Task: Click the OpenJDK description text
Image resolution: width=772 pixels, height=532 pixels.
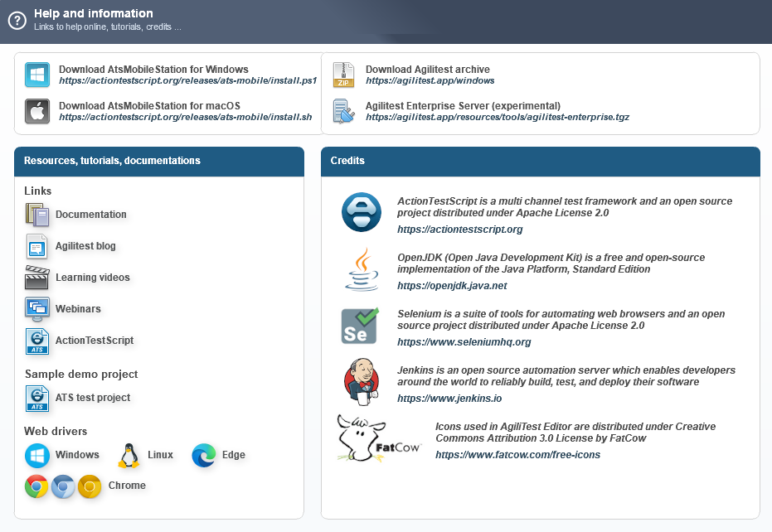Action: pos(551,264)
